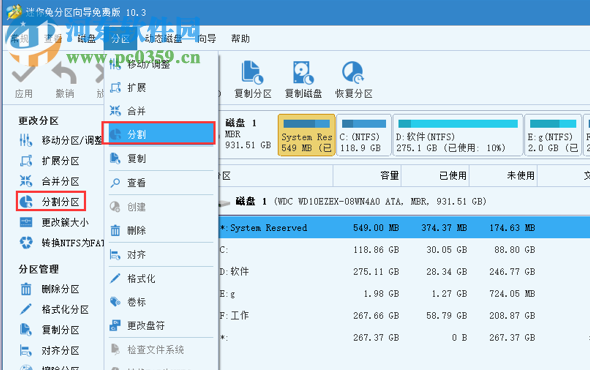Choose 卷标 from the partition menu
The width and height of the screenshot is (590, 370).
click(161, 302)
